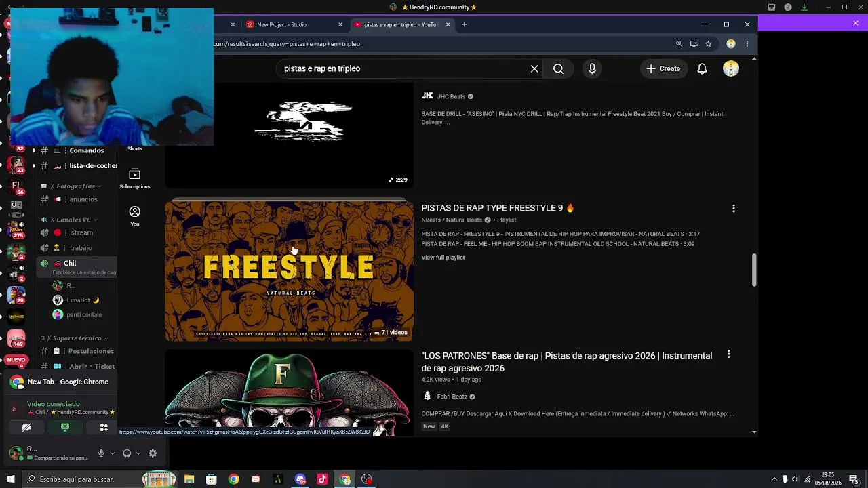Screen dimensions: 868x488
Task: Open the YouTube account avatar menu
Action: [x=730, y=68]
